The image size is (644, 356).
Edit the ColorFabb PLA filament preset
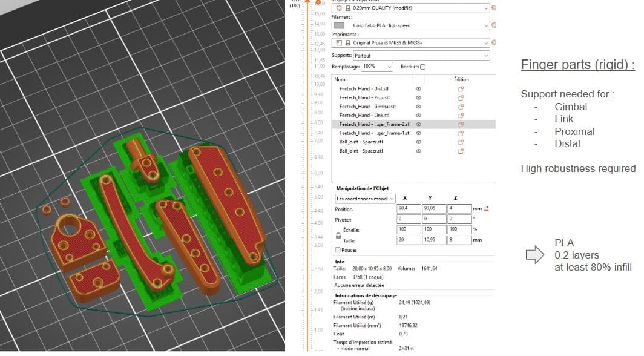click(493, 25)
